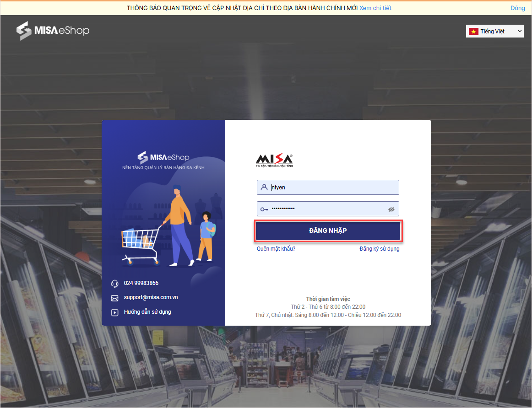Focus the password input field

tap(328, 209)
